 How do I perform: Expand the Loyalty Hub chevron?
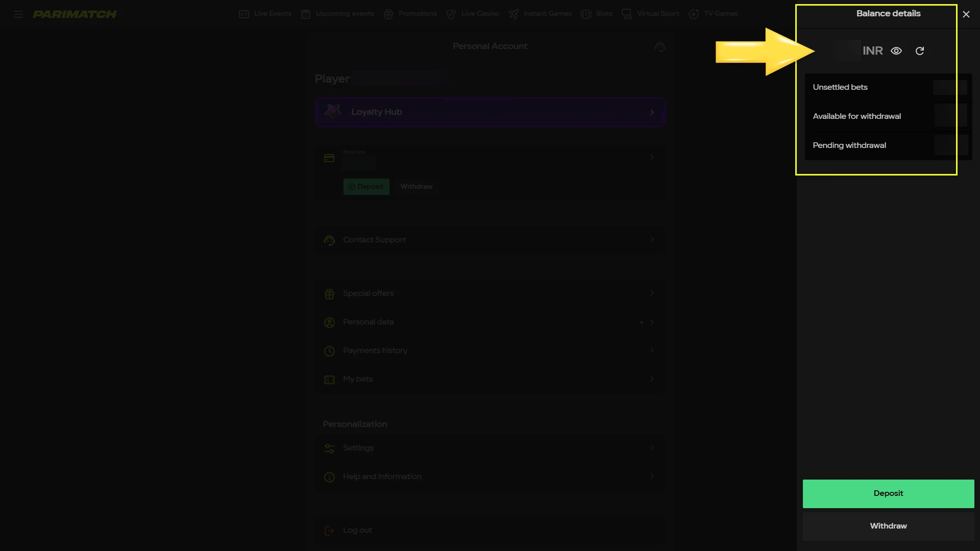click(652, 112)
